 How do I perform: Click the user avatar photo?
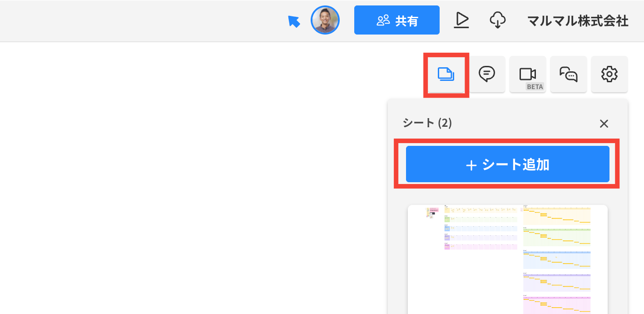[325, 20]
